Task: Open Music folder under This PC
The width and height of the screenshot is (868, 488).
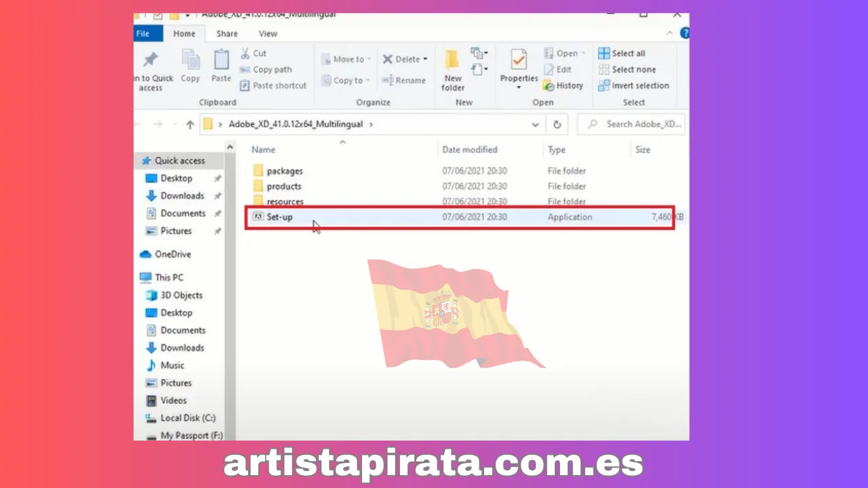Action: (x=165, y=365)
